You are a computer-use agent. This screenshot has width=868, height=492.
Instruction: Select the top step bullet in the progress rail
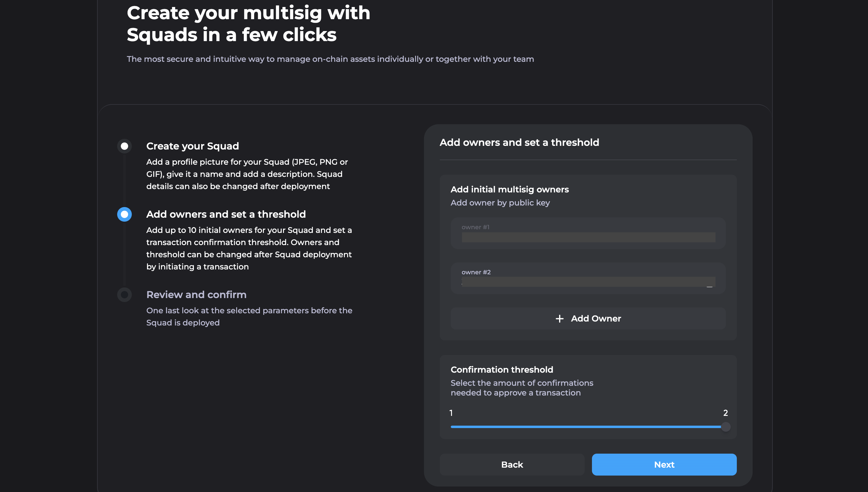[x=124, y=146]
